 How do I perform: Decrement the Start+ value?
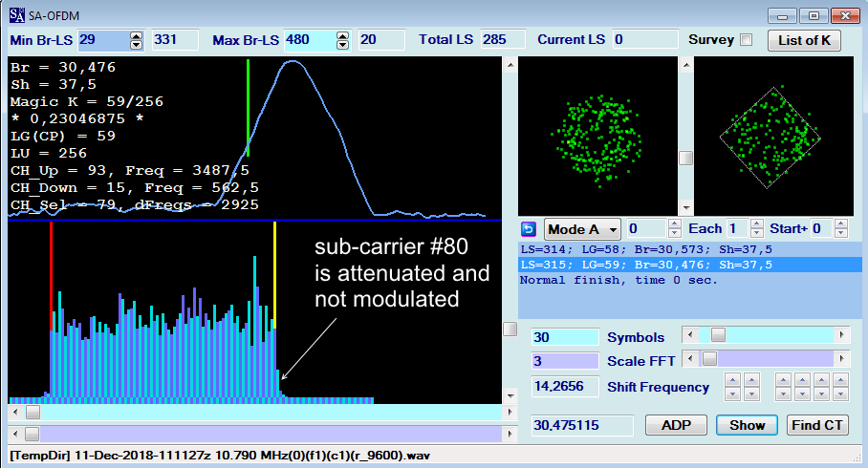841,233
